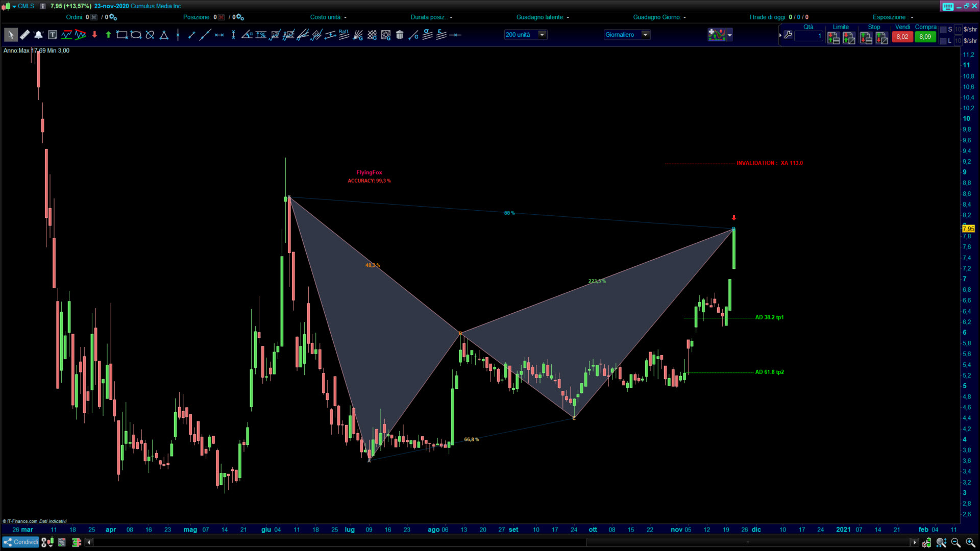Open trading settings wrench icon
Screen dimensions: 980x551
tap(788, 35)
